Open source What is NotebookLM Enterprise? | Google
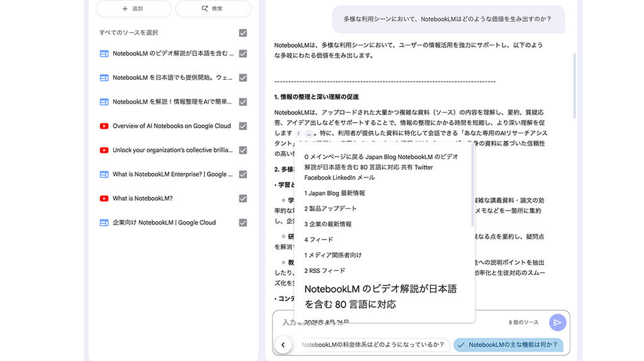 point(172,174)
